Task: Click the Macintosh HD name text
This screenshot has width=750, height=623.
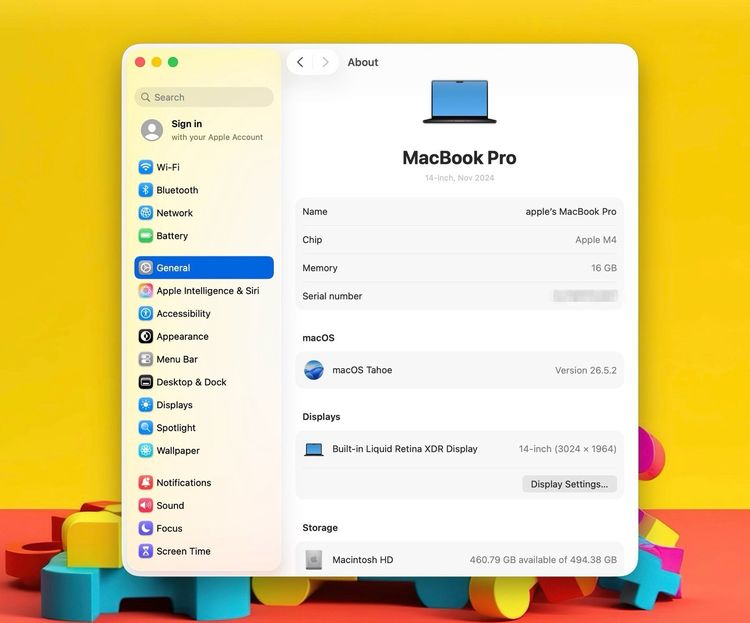Action: click(x=363, y=559)
